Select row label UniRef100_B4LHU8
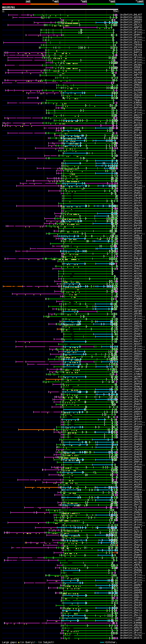Viewport: 146px width, 644px height. coord(131,72)
